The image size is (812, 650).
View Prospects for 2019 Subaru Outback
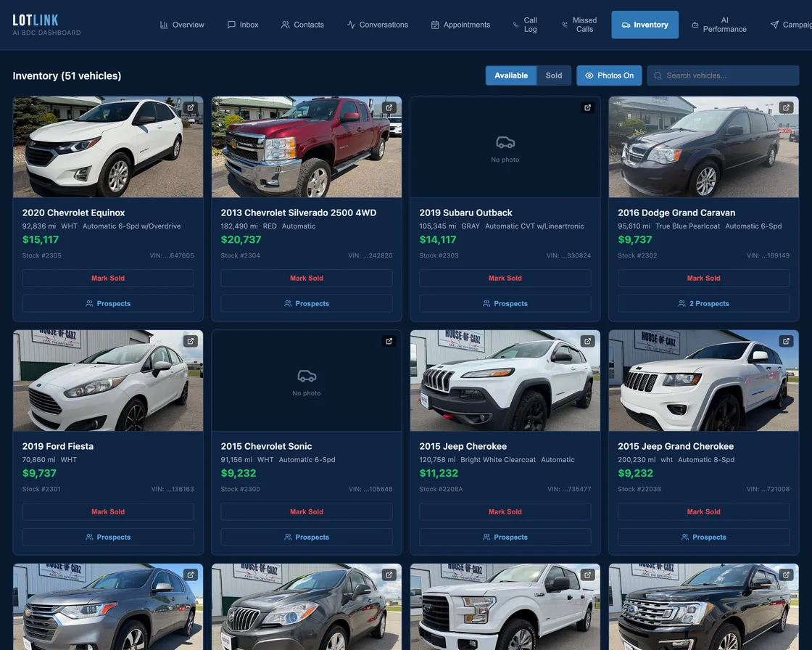[505, 304]
